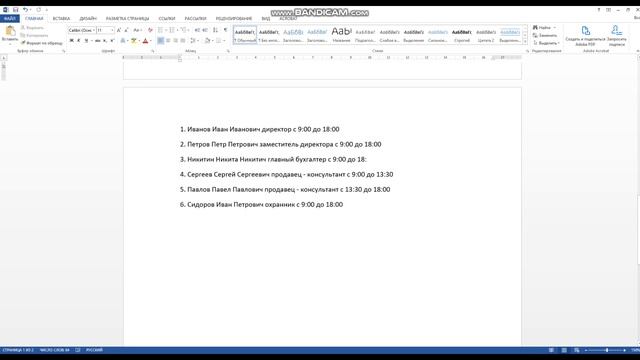Screen dimensions: 640x360
Task: Open the File (Файл) tab
Action: tap(10, 19)
